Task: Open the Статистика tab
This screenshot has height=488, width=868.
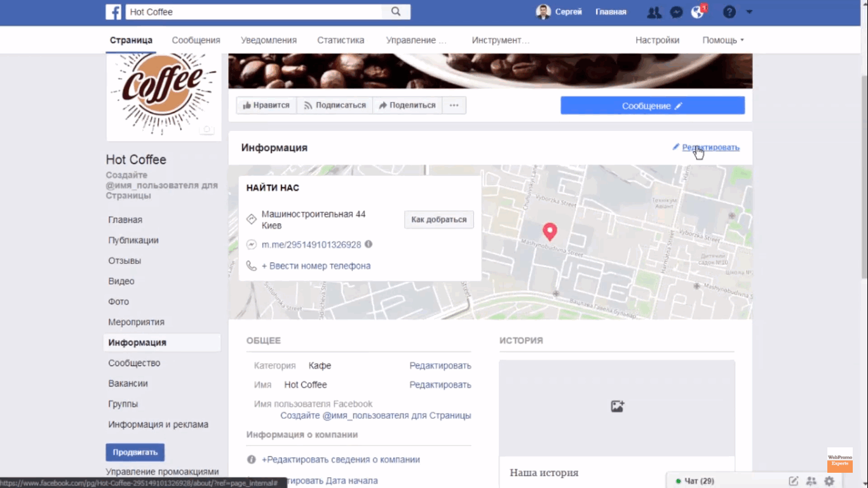Action: point(341,40)
